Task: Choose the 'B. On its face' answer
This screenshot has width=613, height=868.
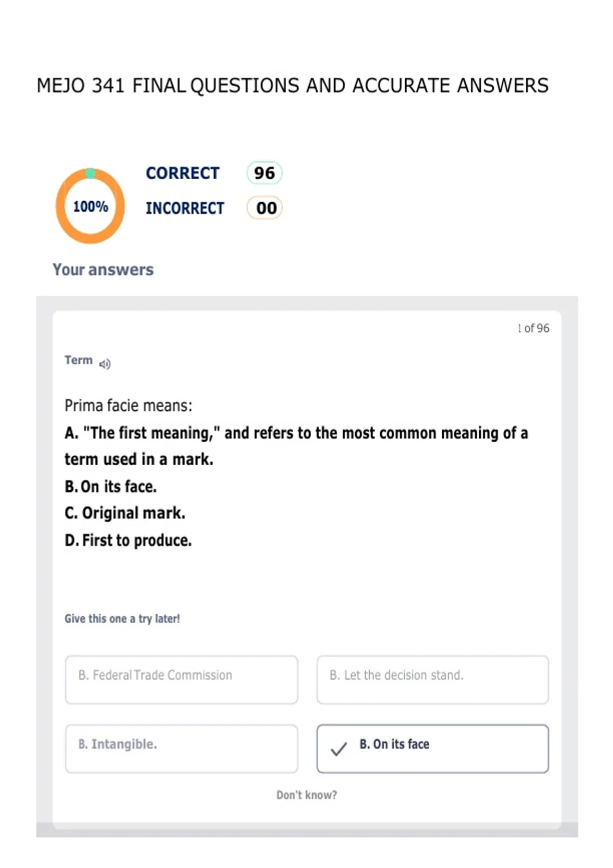Action: pos(433,749)
